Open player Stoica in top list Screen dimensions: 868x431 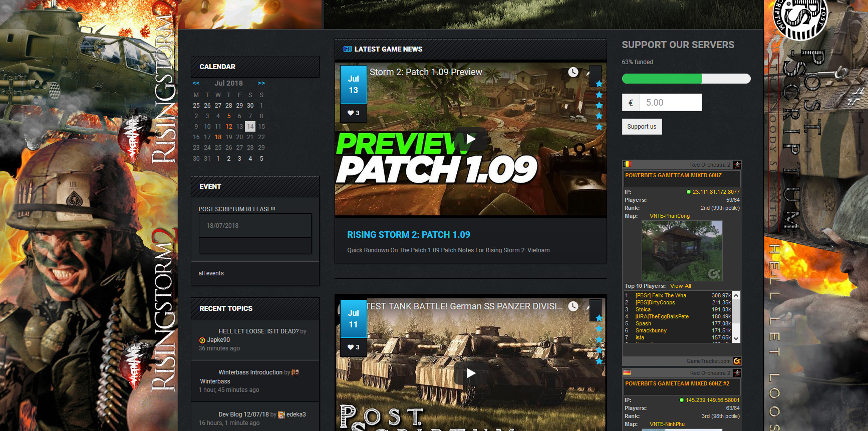[643, 310]
